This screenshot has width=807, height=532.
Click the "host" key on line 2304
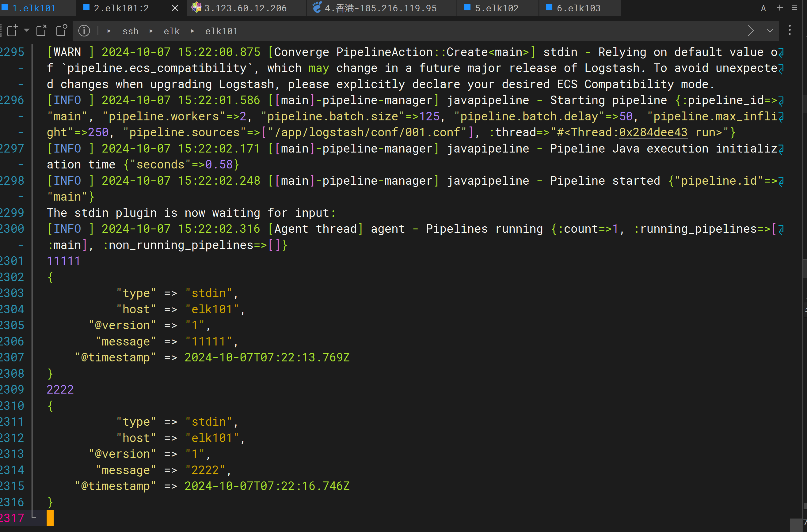136,309
